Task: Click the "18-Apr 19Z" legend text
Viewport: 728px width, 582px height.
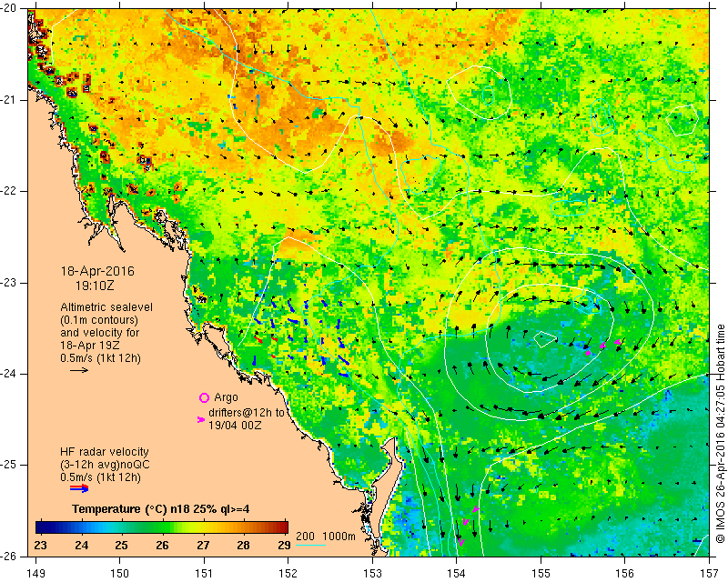Action: 90,346
